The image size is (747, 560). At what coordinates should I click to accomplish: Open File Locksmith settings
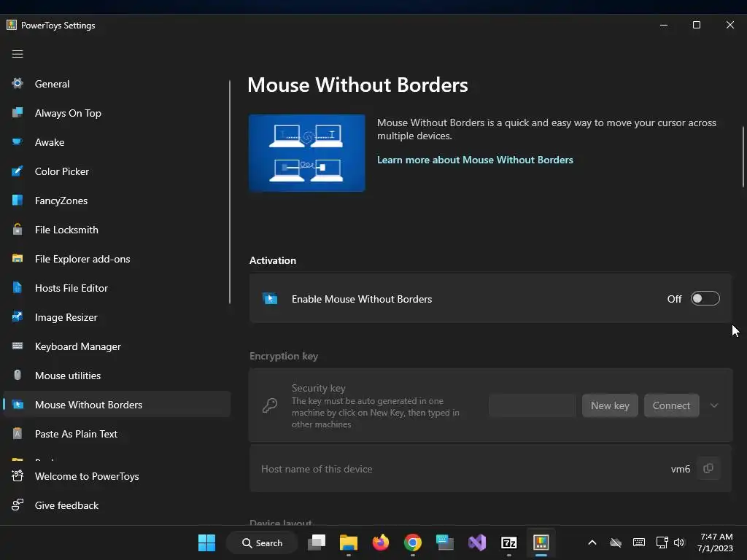pos(116,230)
